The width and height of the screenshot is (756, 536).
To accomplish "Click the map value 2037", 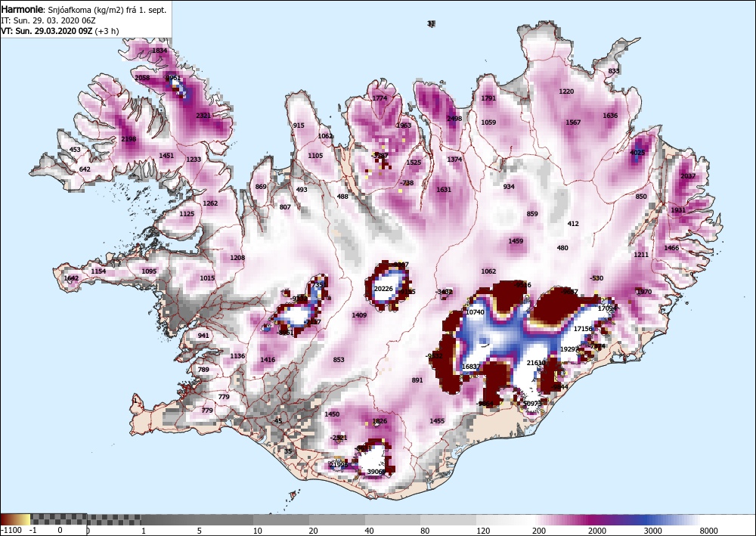I will 688,176.
